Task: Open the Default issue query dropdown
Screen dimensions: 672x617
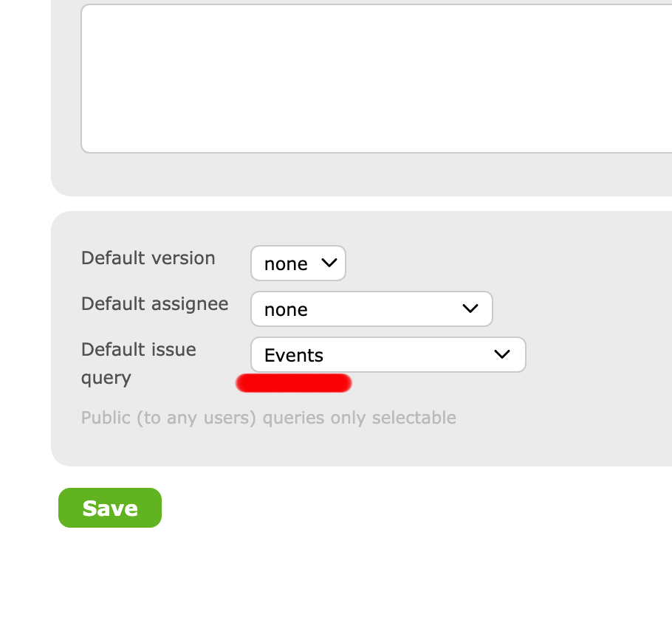Action: [388, 355]
